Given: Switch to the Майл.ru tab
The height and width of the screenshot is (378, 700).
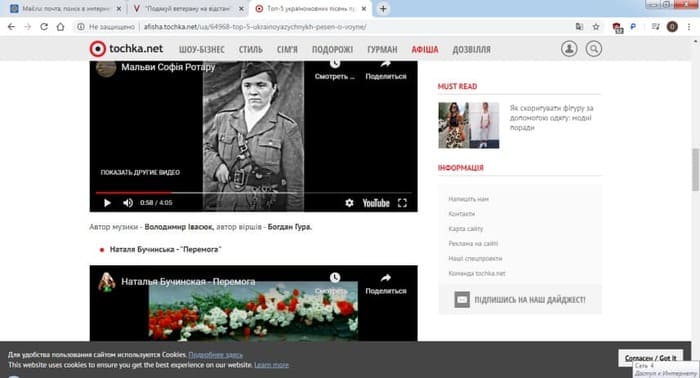Looking at the screenshot, I should 65,8.
